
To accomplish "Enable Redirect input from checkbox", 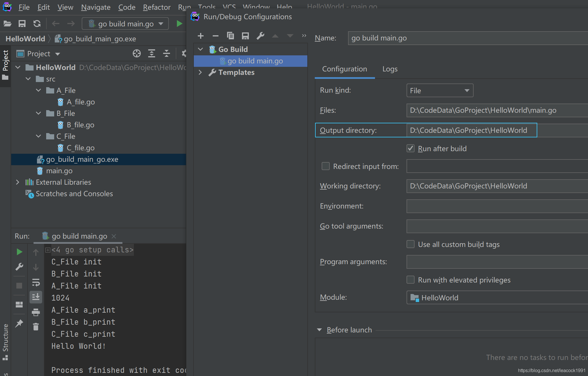I will (326, 166).
